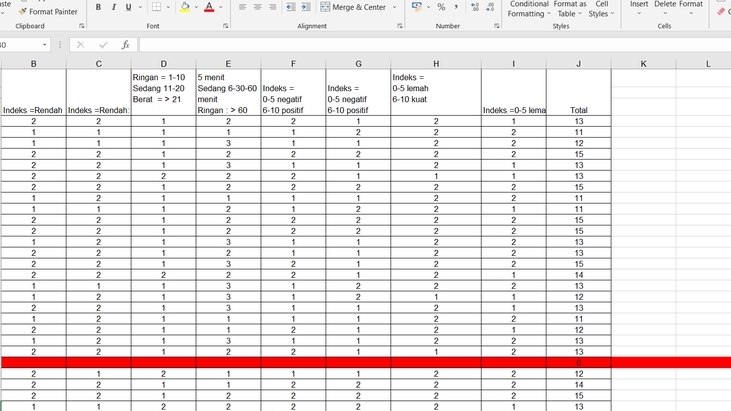
Task: Select column J header
Action: click(579, 64)
